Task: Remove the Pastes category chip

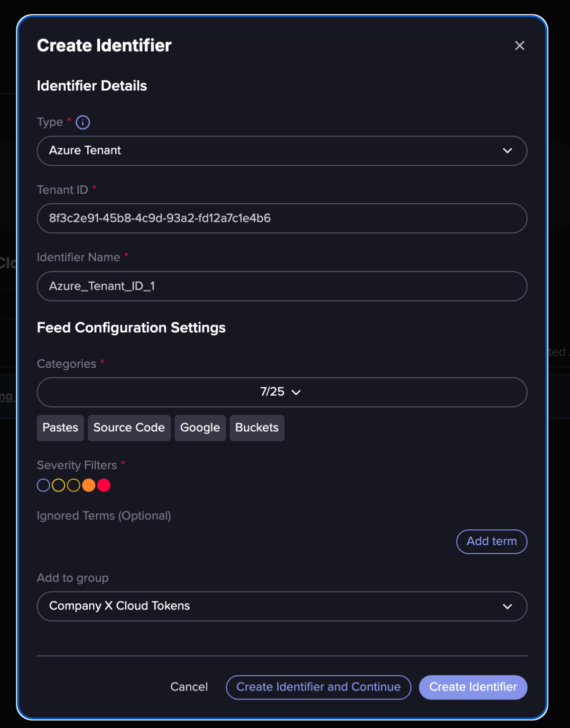Action: point(60,428)
